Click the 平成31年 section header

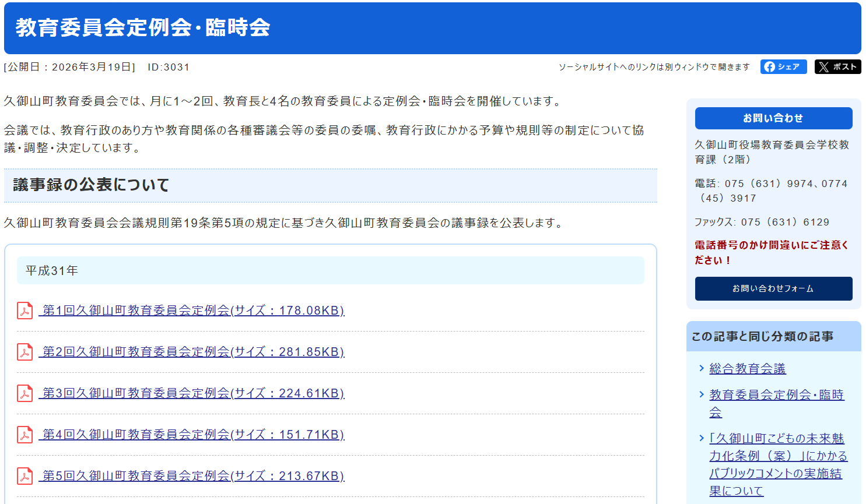330,270
